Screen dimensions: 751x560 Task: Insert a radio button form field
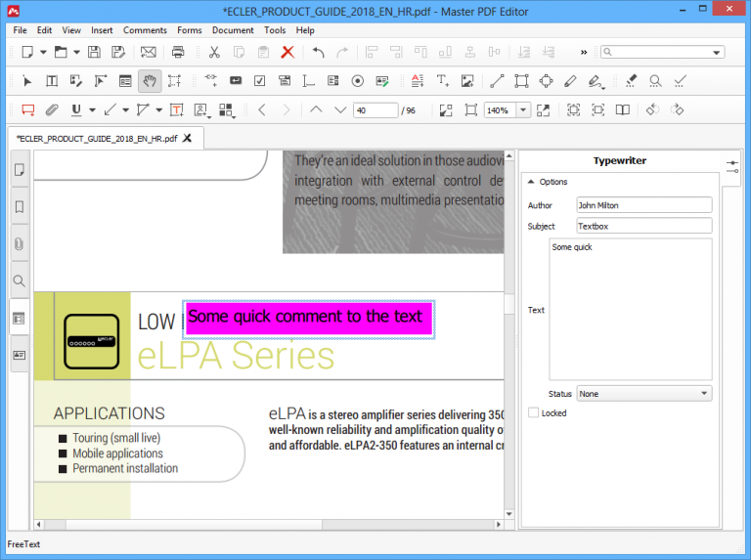click(357, 81)
